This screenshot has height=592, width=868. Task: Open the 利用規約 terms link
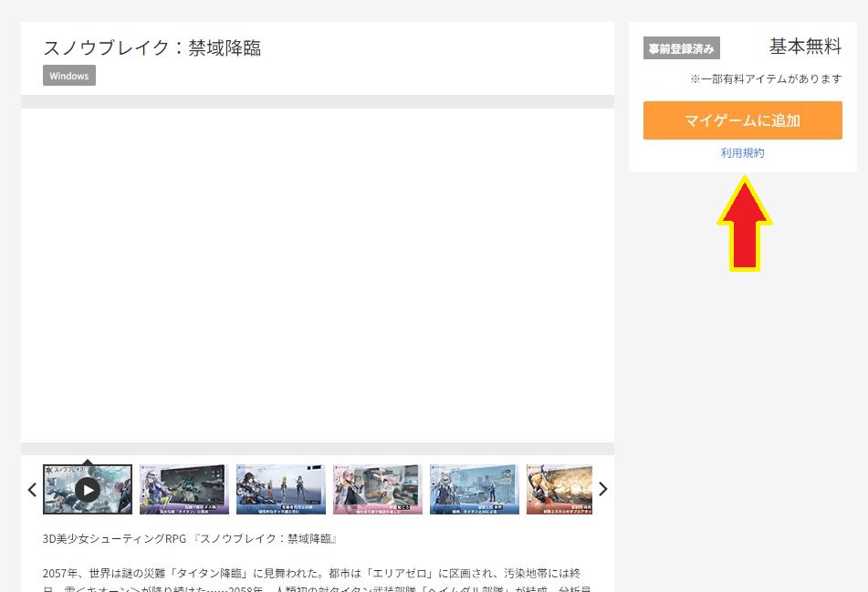click(742, 153)
